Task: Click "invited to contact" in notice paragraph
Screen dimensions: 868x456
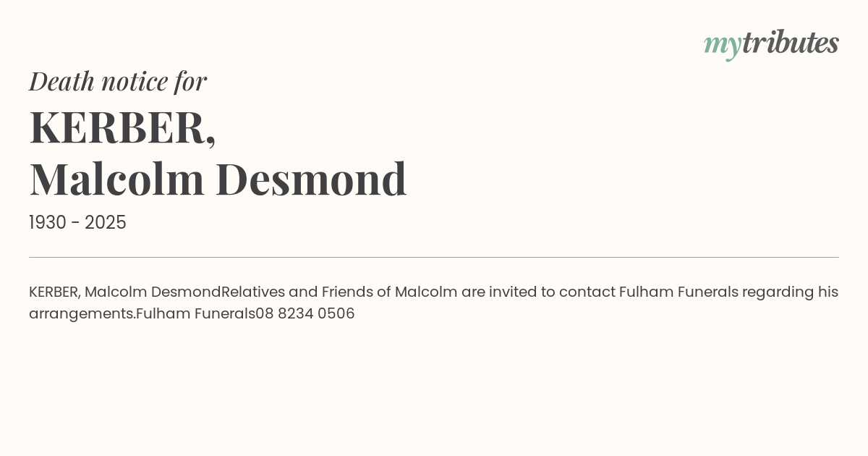Action: (x=552, y=292)
